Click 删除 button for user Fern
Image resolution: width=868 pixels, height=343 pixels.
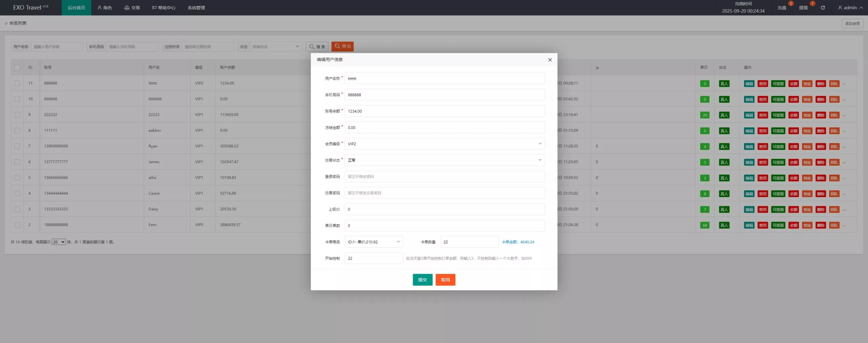point(821,225)
